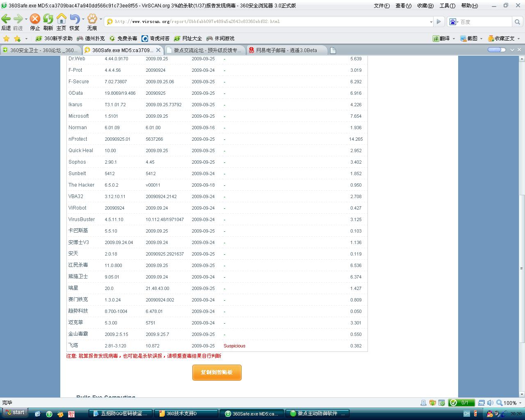Image resolution: width=525 pixels, height=420 pixels.
Task: Click the 收藏正文 save article tool
Action: point(501,39)
